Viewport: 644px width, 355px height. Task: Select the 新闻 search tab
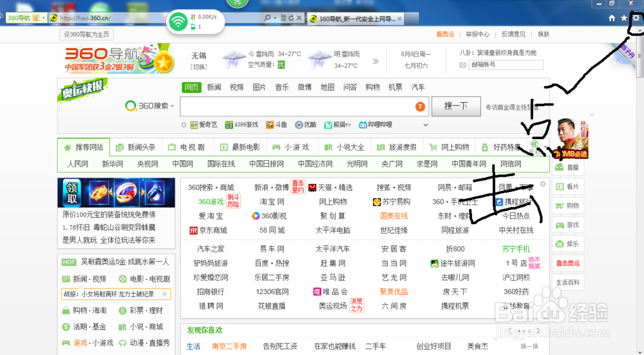tap(214, 87)
